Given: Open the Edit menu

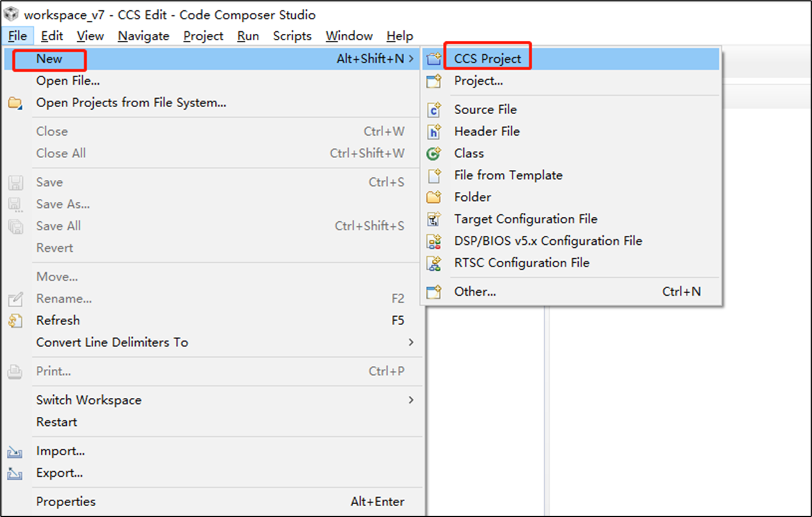Looking at the screenshot, I should (x=52, y=36).
